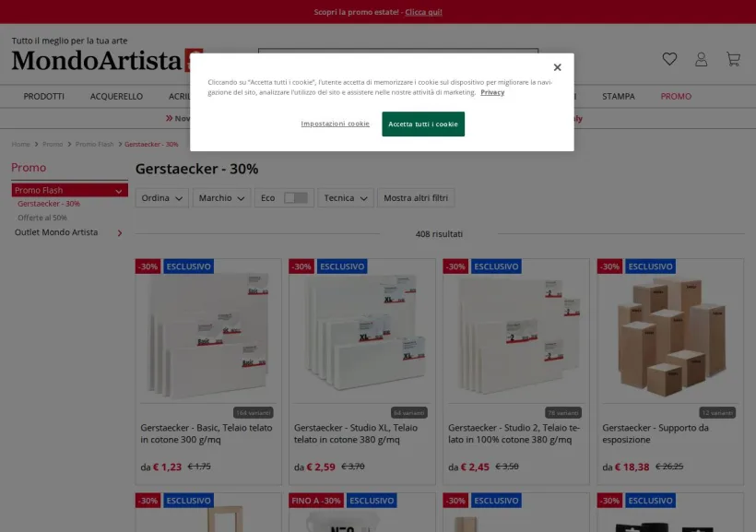This screenshot has width=756, height=532.
Task: Accept all cookies with green button
Action: [x=423, y=124]
